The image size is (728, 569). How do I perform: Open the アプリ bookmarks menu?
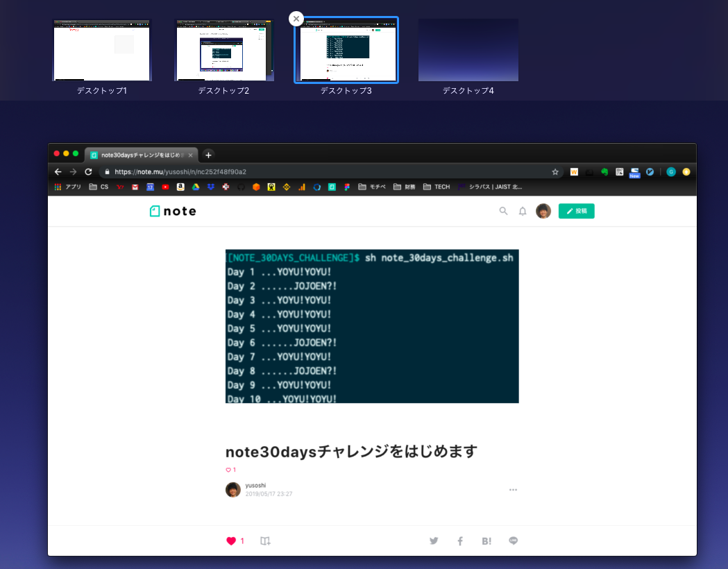tap(70, 186)
